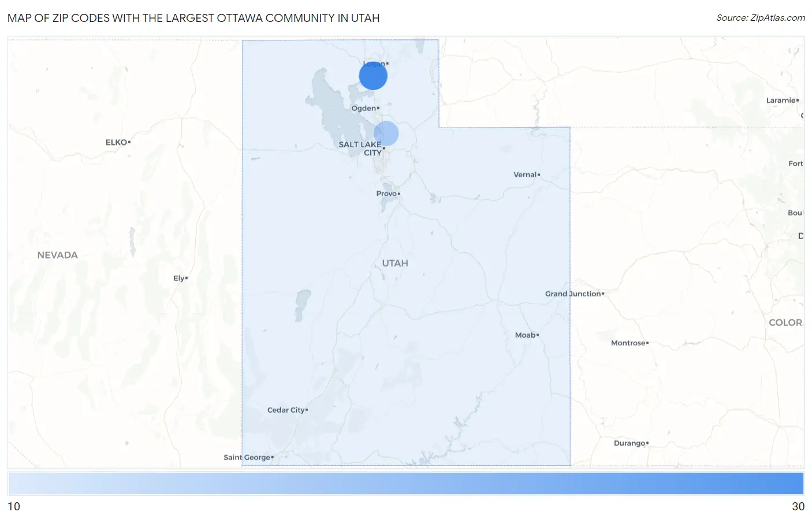Click the 'Source: ZipAtlas.com' text
The height and width of the screenshot is (519, 812).
(x=761, y=18)
